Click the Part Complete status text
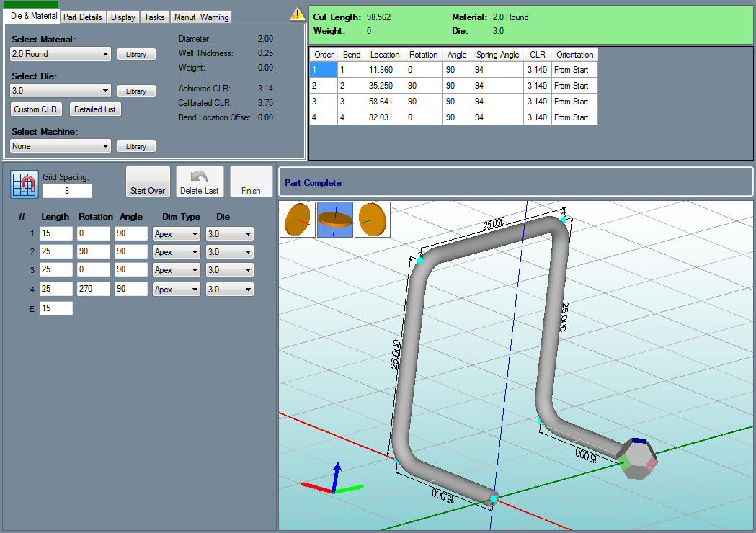Image resolution: width=756 pixels, height=533 pixels. tap(313, 183)
